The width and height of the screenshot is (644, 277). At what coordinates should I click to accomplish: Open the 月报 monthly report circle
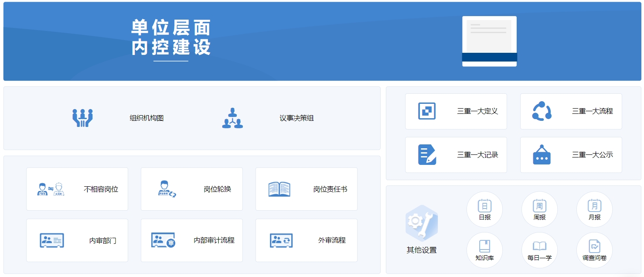pyautogui.click(x=594, y=209)
